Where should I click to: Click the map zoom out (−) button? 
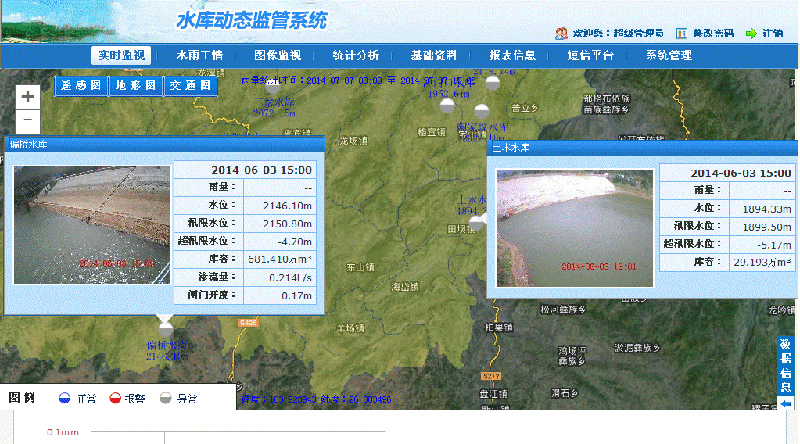(x=28, y=119)
